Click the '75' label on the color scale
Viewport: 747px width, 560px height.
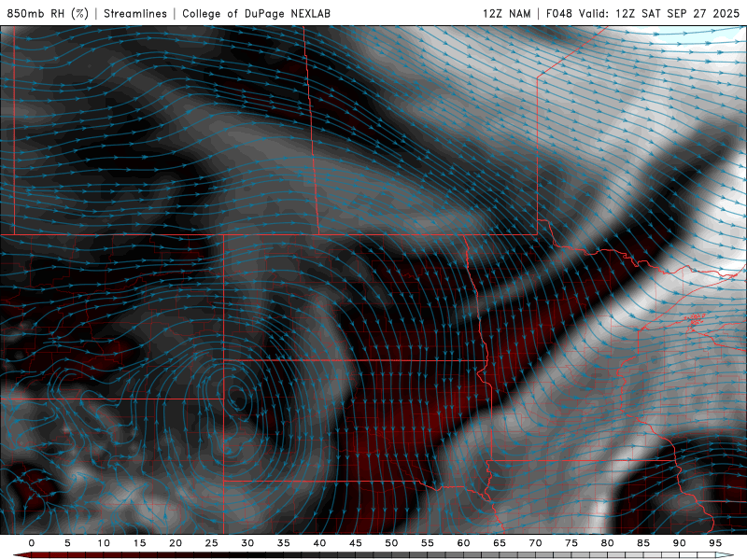coord(571,543)
